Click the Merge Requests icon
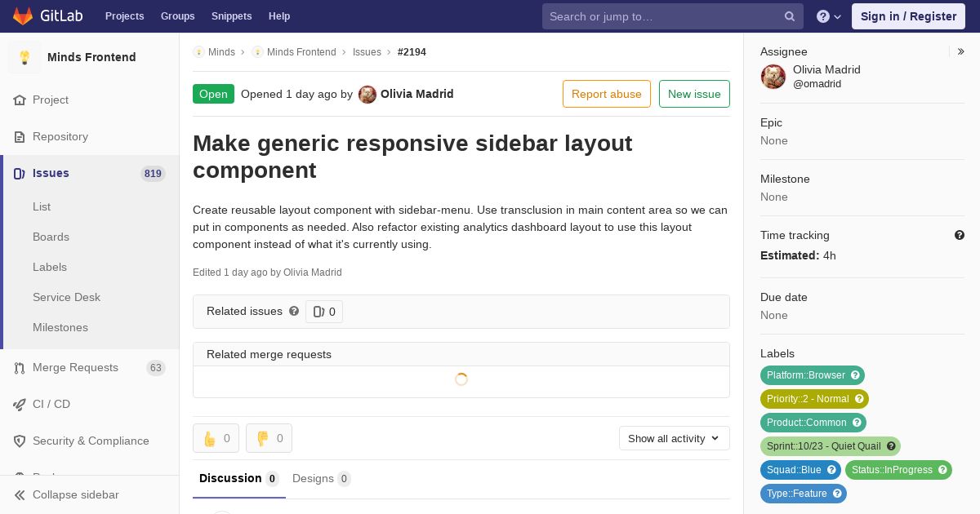 20,368
